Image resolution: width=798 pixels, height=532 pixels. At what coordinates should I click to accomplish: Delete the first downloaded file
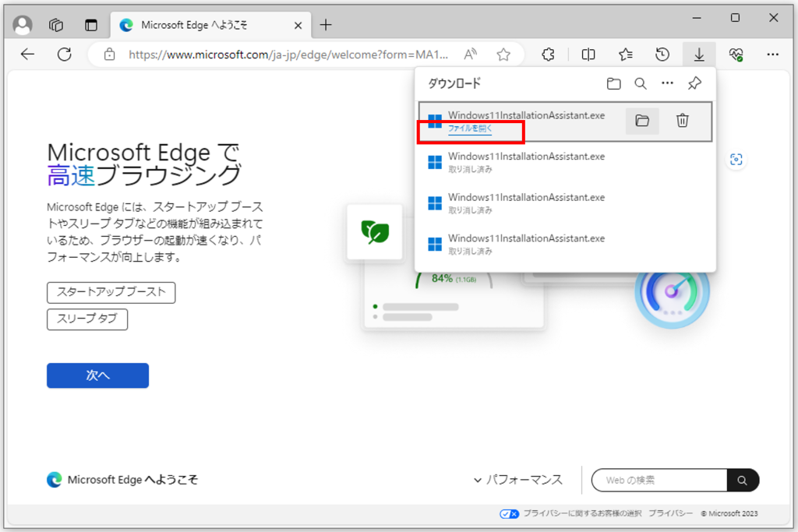click(683, 121)
